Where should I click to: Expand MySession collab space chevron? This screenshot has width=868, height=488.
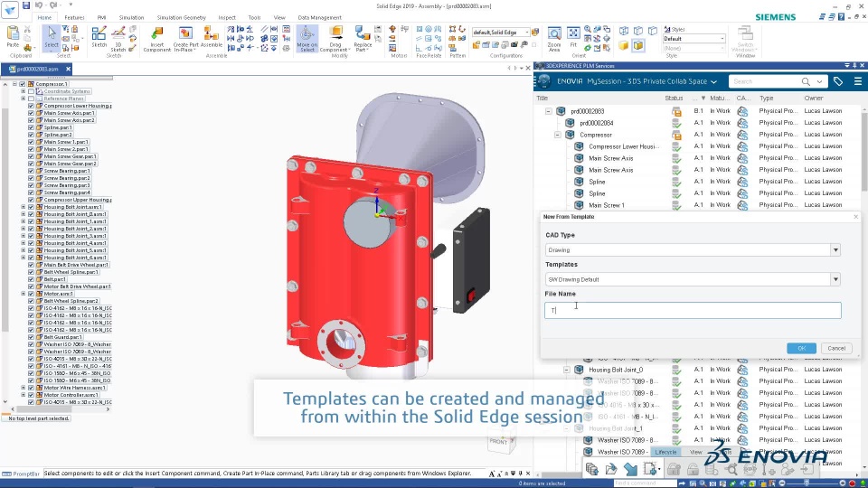714,82
